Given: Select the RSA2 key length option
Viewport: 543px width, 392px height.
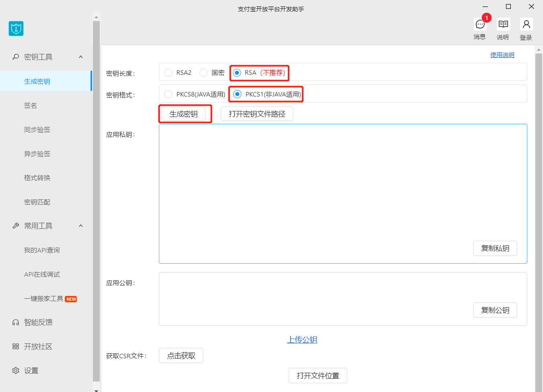Looking at the screenshot, I should pyautogui.click(x=169, y=73).
